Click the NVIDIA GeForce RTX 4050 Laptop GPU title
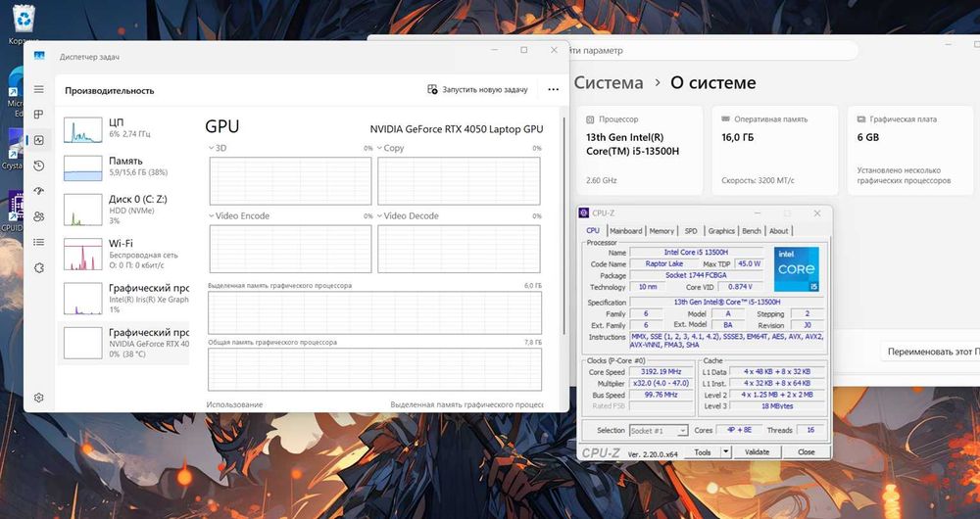Image resolution: width=980 pixels, height=519 pixels. (x=457, y=129)
